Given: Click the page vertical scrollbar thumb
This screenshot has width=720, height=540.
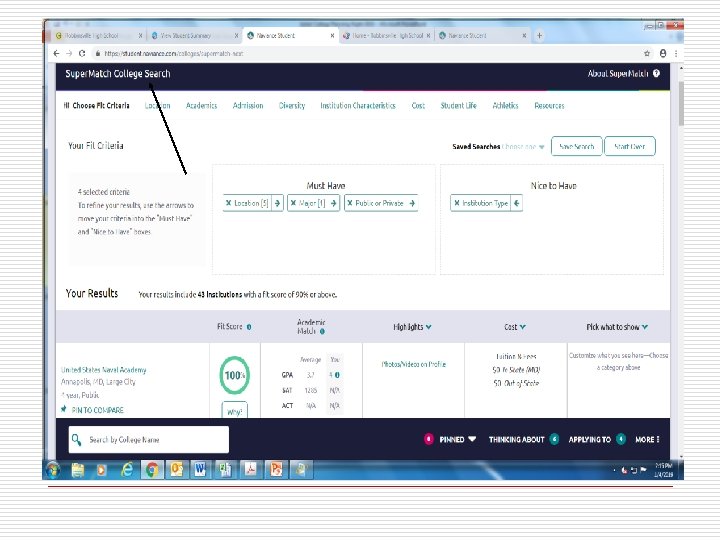Looking at the screenshot, I should tap(681, 103).
